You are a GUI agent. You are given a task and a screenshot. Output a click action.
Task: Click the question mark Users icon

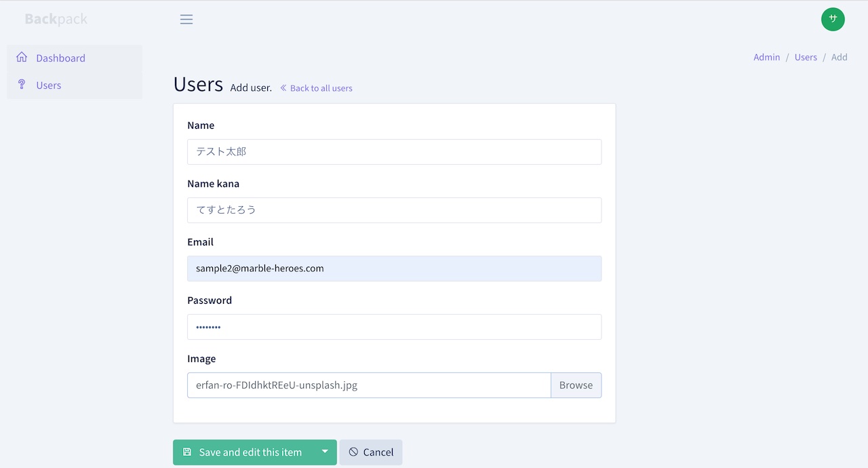point(22,85)
